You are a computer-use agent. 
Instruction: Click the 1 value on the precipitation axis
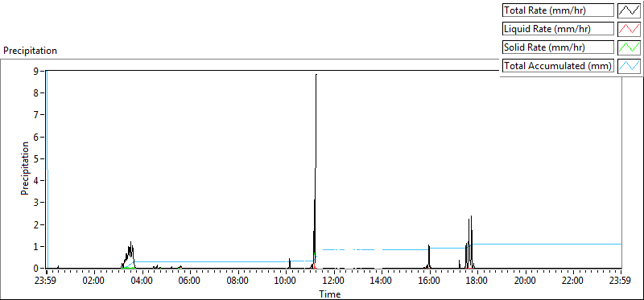(36, 247)
